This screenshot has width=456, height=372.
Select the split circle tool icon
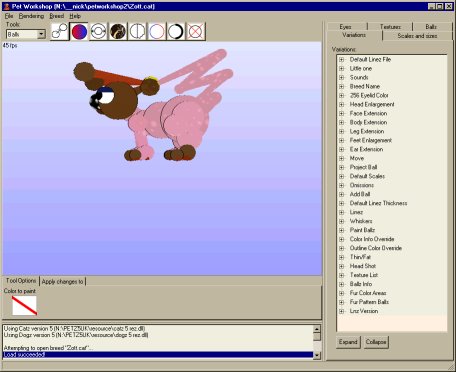(x=137, y=32)
